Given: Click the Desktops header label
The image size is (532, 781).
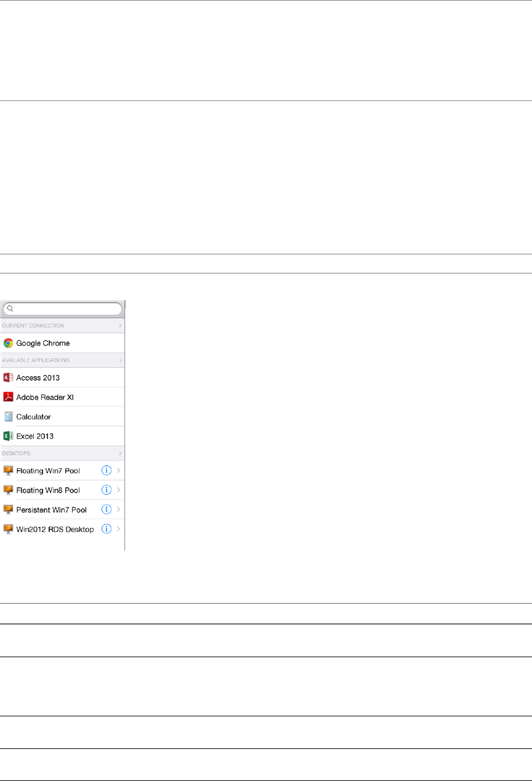Looking at the screenshot, I should pos(17,453).
